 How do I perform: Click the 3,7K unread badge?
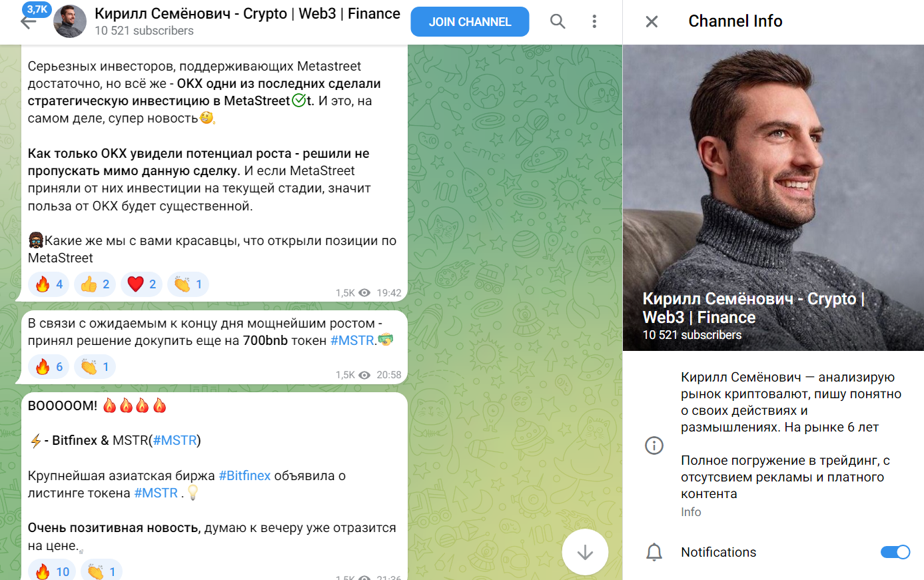[37, 9]
